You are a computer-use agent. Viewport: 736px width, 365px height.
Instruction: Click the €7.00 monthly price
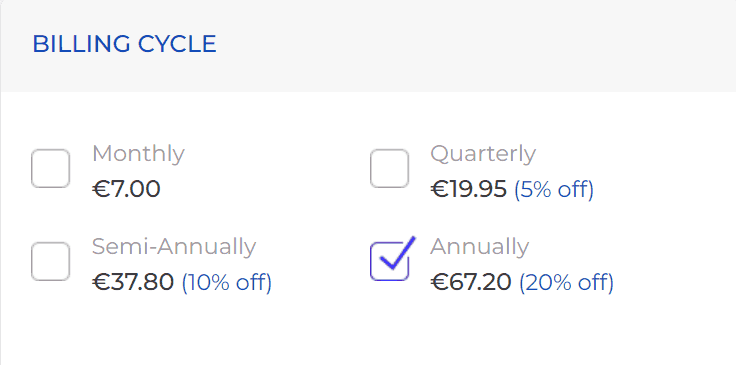[x=126, y=190]
